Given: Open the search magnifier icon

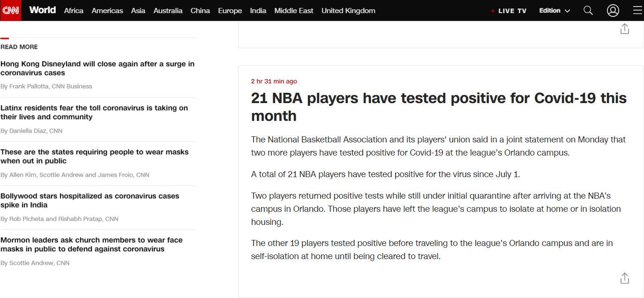Looking at the screenshot, I should tap(588, 10).
